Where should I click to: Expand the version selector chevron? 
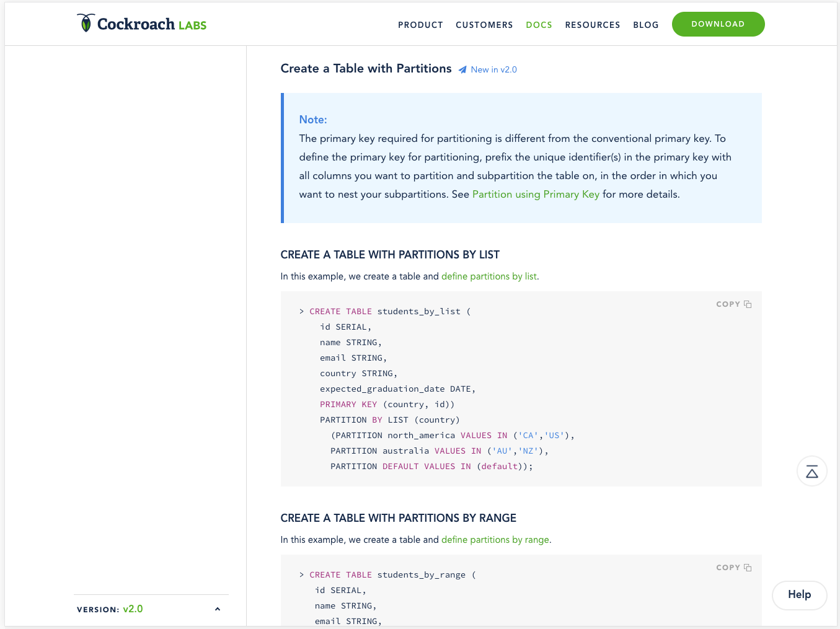pos(218,609)
